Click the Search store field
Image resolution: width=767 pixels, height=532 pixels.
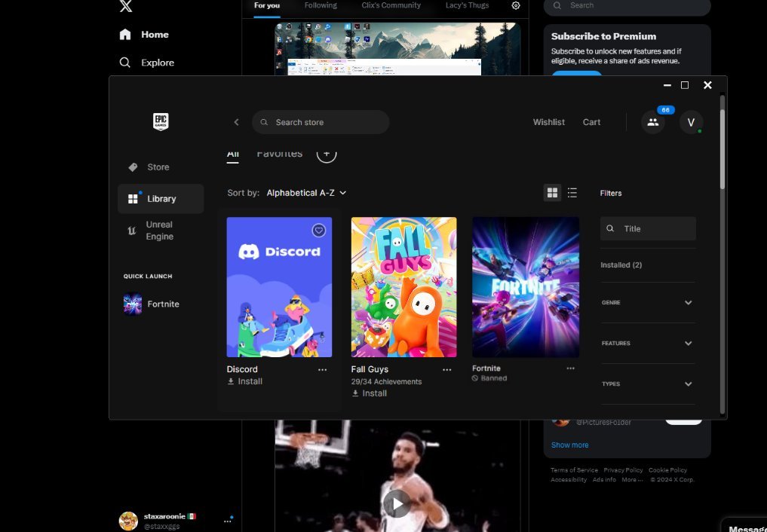tap(321, 122)
